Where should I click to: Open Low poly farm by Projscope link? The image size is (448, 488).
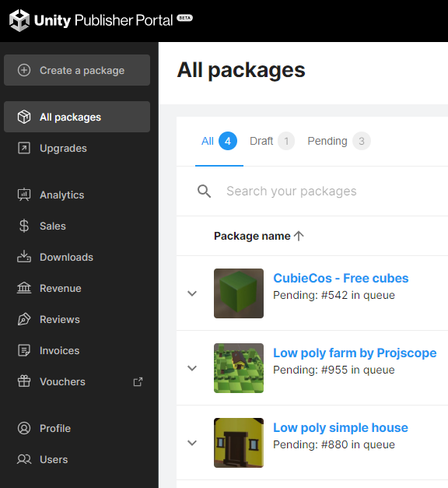(x=355, y=353)
